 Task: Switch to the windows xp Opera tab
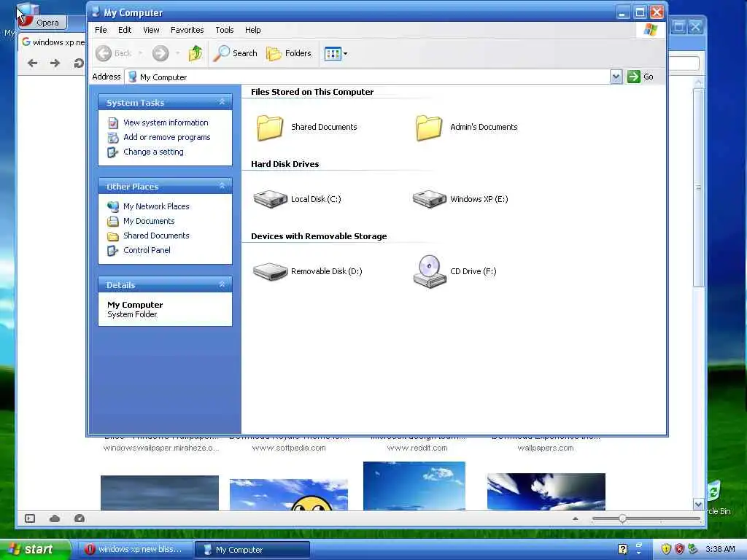tap(53, 42)
